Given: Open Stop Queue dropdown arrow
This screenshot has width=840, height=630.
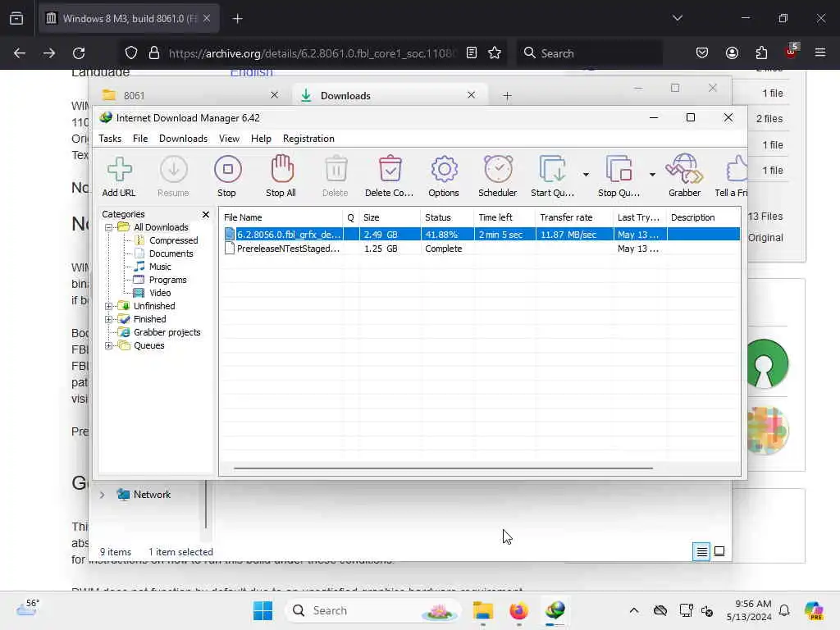Looking at the screenshot, I should tap(652, 175).
